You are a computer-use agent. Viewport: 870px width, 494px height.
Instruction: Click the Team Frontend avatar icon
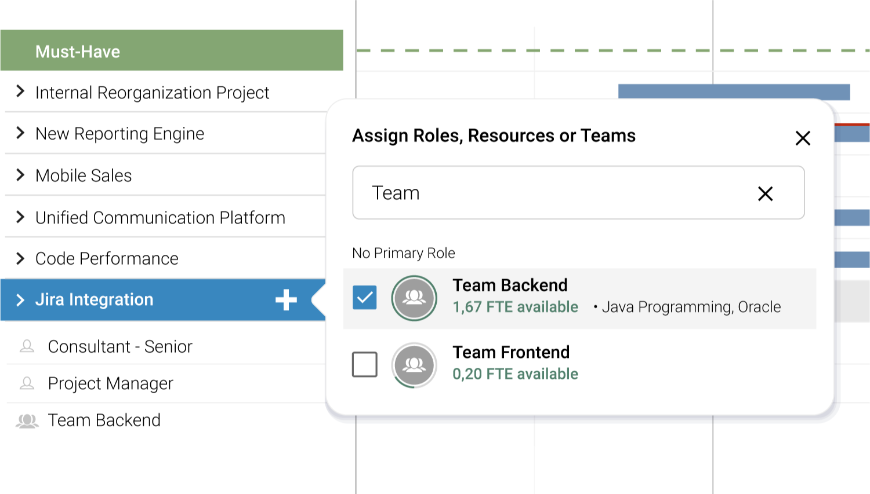[x=414, y=364]
